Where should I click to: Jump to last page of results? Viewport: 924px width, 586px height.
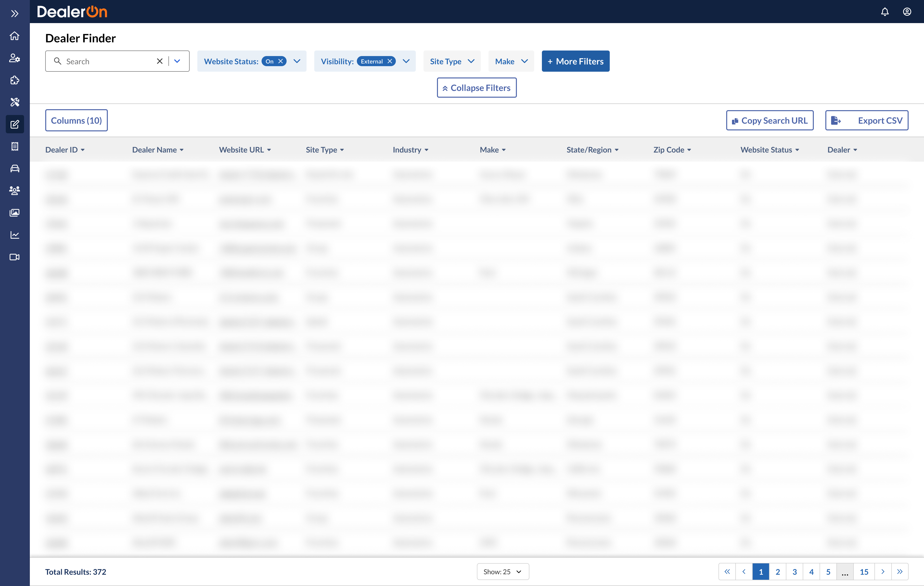click(900, 571)
